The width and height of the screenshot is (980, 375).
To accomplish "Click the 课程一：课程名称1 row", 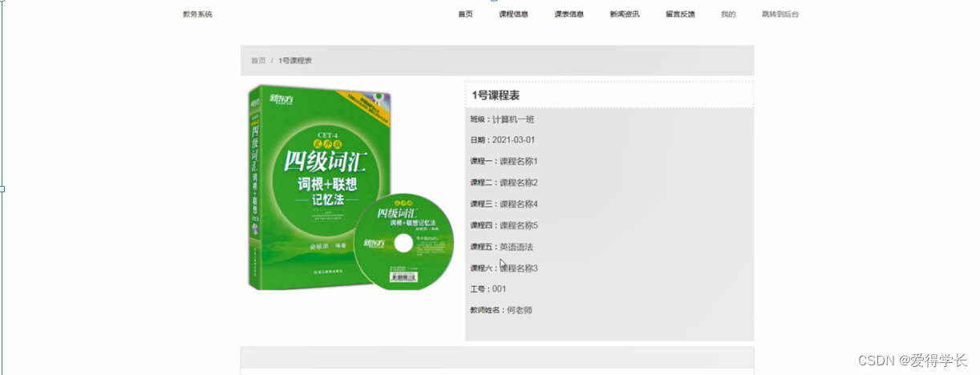I will tap(504, 161).
